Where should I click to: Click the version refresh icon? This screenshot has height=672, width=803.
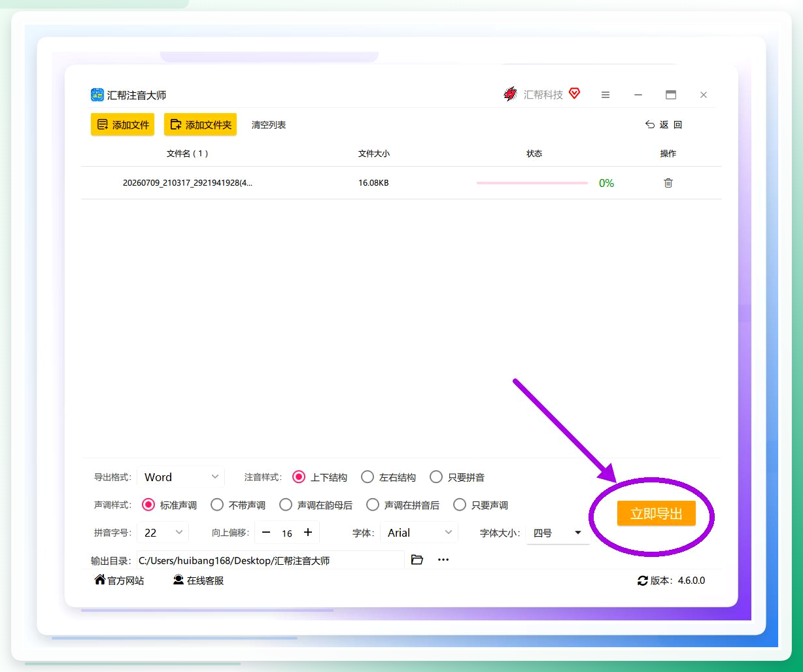pos(643,580)
